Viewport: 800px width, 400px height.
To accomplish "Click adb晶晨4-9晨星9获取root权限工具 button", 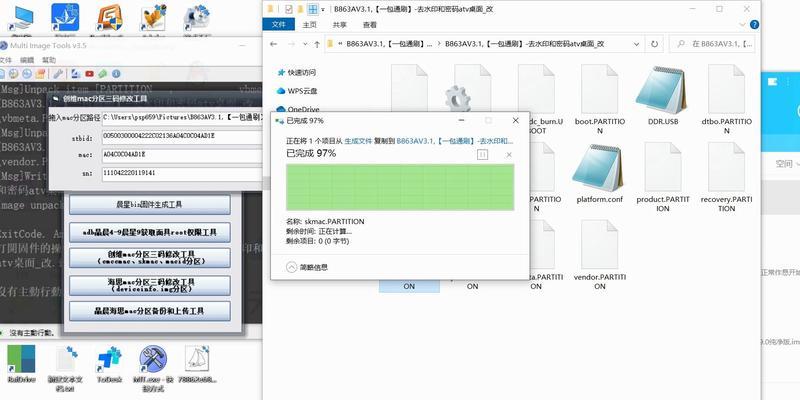I will pyautogui.click(x=149, y=232).
